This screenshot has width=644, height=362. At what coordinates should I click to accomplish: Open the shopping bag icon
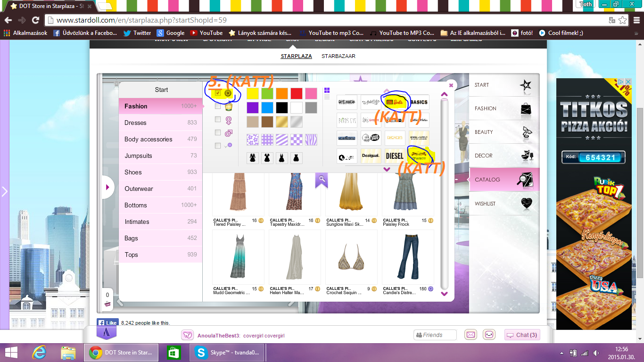(x=107, y=304)
